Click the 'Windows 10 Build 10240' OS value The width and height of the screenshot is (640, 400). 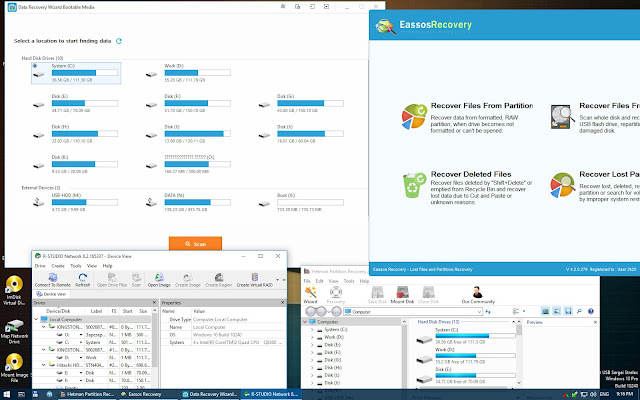[x=217, y=335]
